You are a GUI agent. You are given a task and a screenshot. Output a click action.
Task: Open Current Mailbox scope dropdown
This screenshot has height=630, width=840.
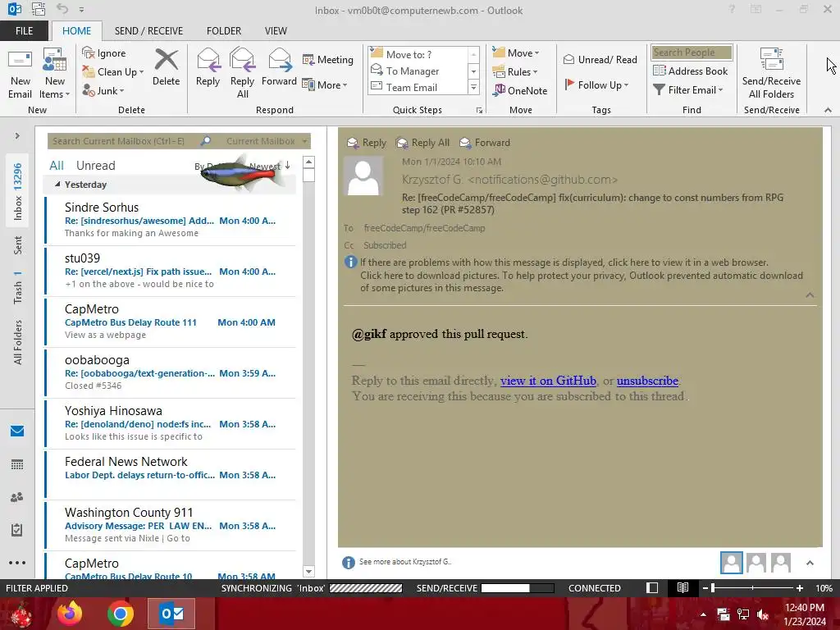click(267, 141)
